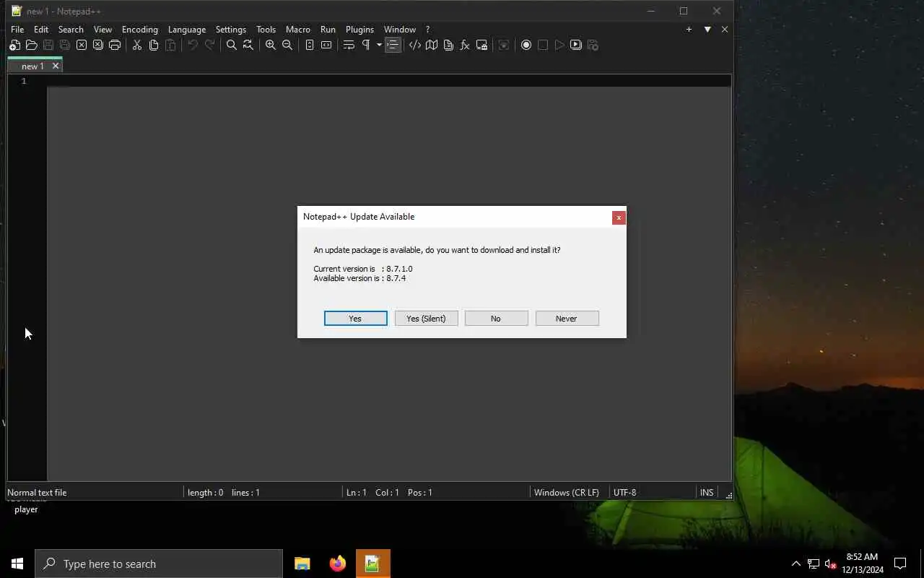Create a new file with toolbar icon
The image size is (924, 578).
[14, 45]
